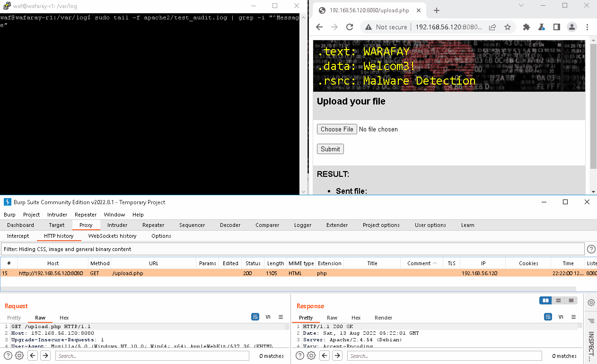Screen dimensions: 597x364
Task: Click Chrome's back navigation arrow
Action: [x=319, y=27]
